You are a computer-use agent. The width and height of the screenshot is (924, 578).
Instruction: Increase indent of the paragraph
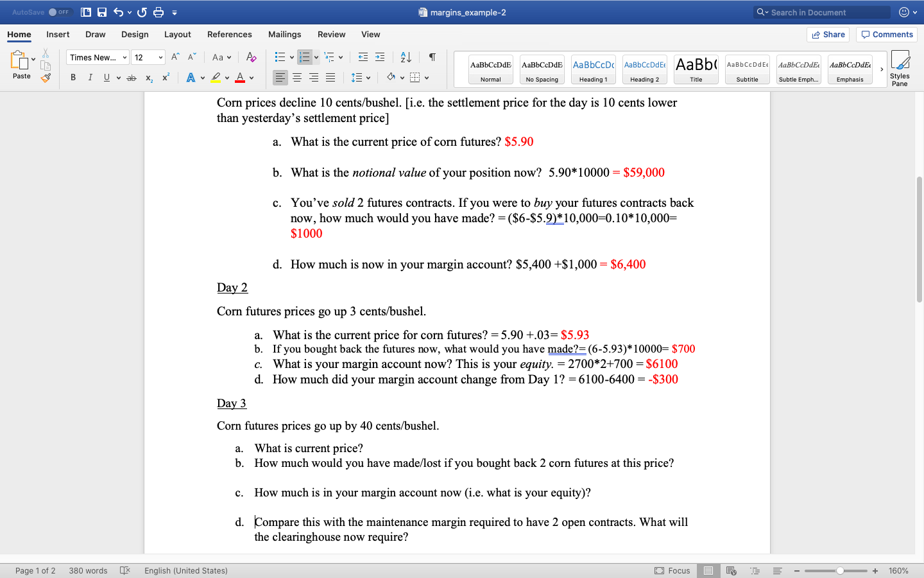pyautogui.click(x=379, y=57)
